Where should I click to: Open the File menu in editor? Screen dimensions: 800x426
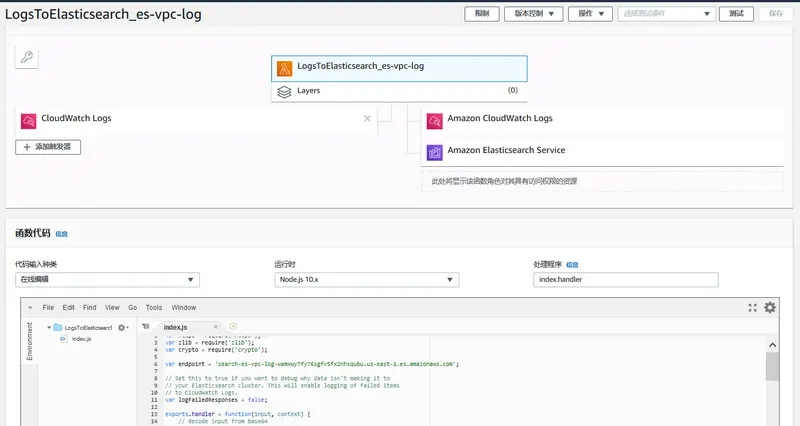click(48, 308)
